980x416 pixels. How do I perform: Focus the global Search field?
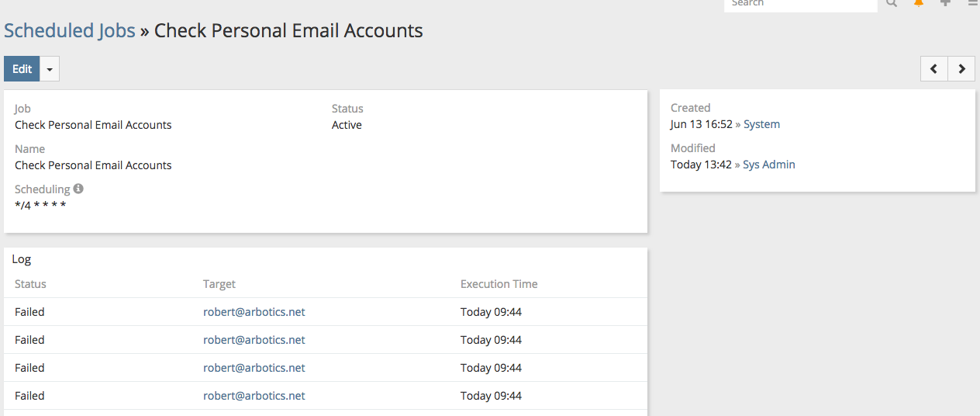800,4
